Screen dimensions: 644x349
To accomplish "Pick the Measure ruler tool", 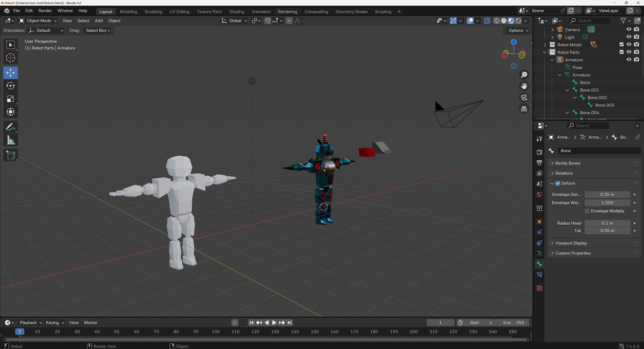I will click(x=11, y=140).
